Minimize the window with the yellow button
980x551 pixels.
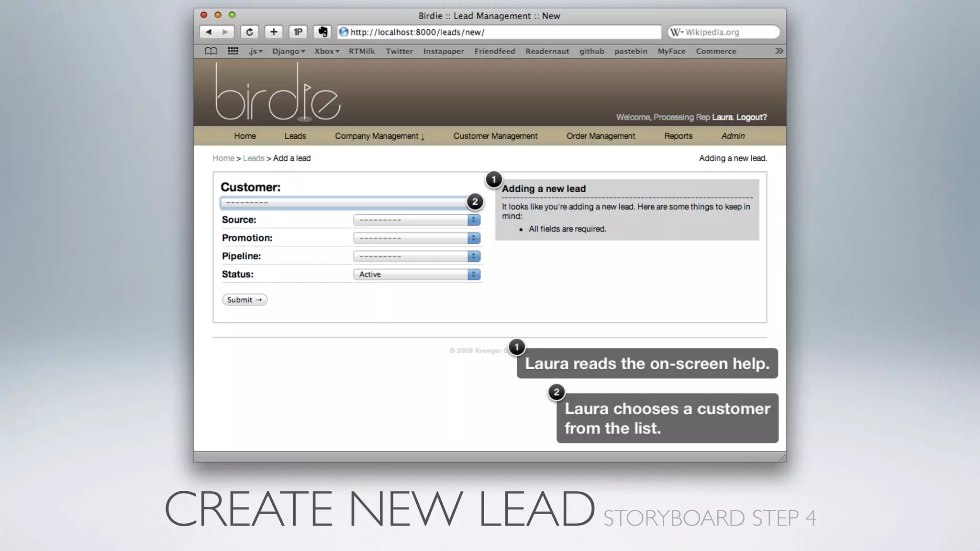[x=218, y=15]
